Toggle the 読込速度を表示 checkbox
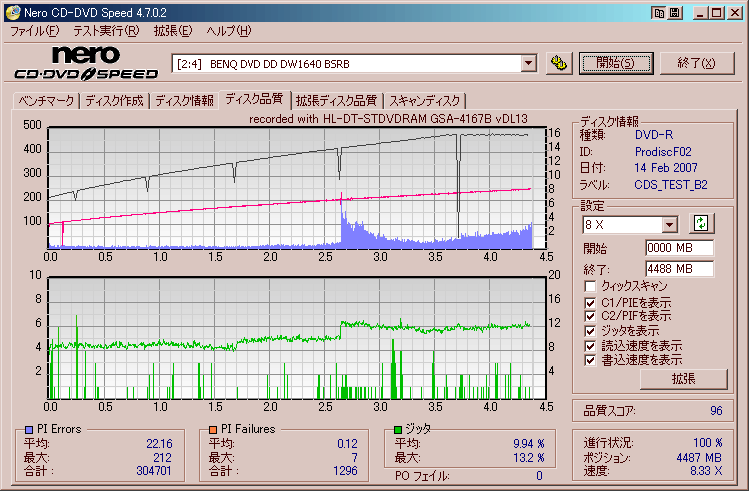 [x=590, y=346]
